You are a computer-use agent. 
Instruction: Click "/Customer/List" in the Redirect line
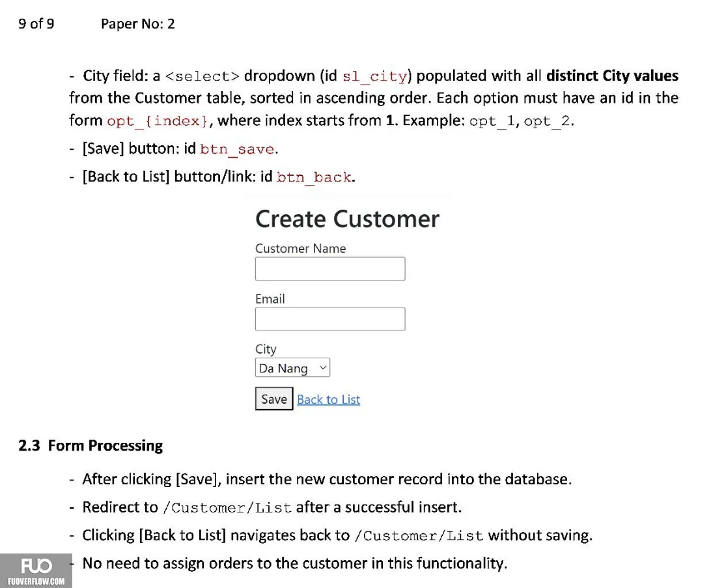227,508
